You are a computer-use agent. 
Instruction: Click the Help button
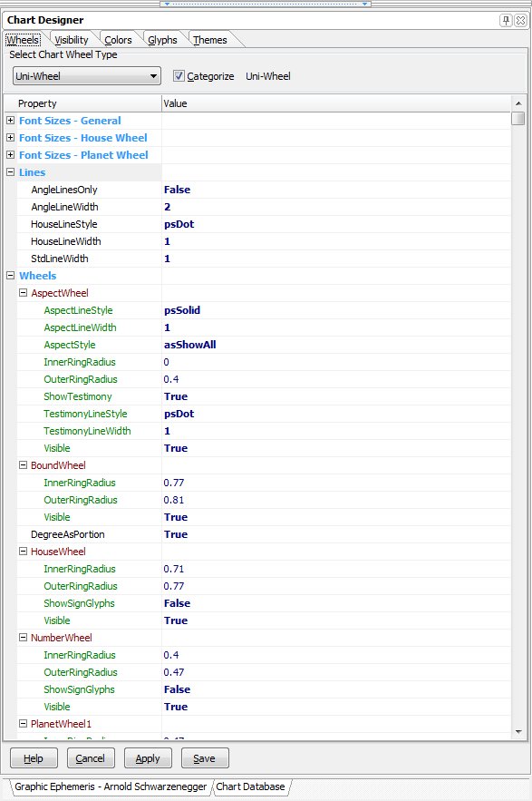point(34,758)
